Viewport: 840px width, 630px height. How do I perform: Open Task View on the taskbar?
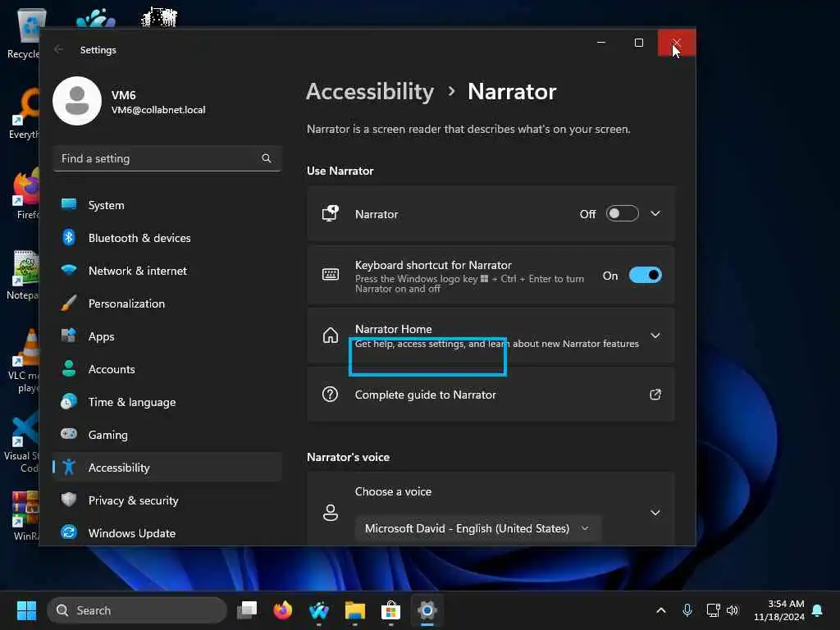tap(247, 610)
